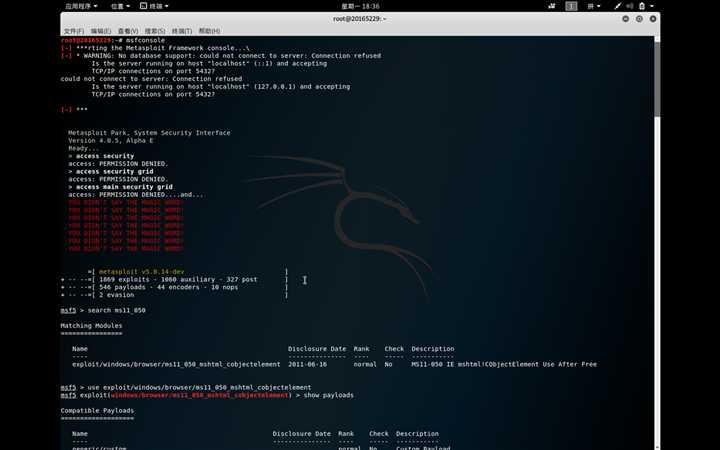Click 'Metasploit Park, System Security Interface' banner line
This screenshot has width=720, height=450.
point(149,133)
